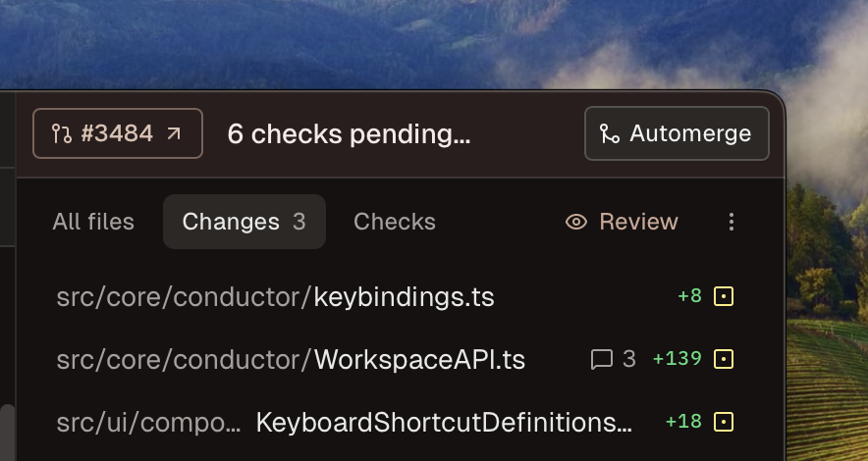
Task: Click the eye icon next to Review
Action: coord(576,223)
